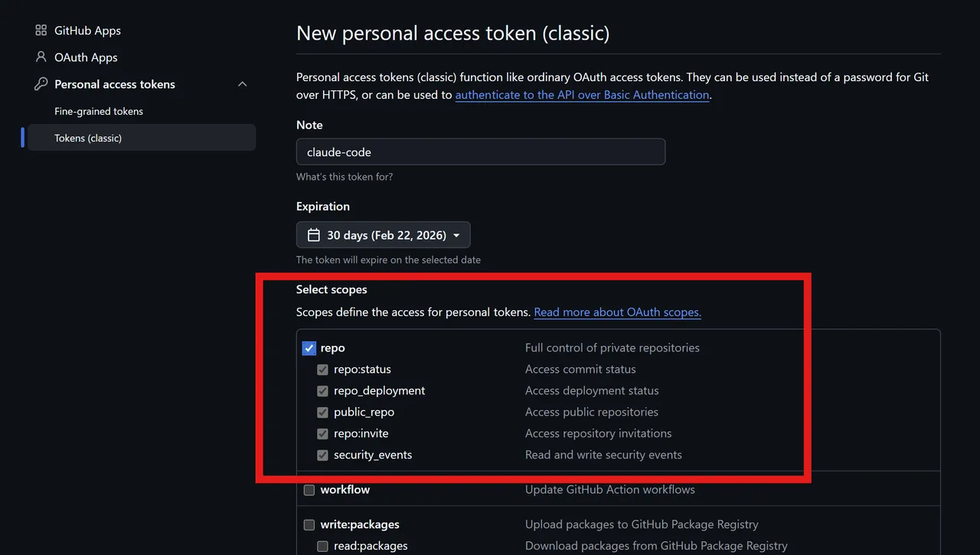Collapse the Personal access tokens section chevron

coord(243,84)
